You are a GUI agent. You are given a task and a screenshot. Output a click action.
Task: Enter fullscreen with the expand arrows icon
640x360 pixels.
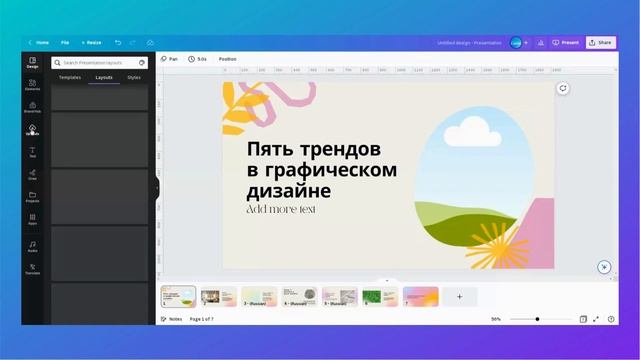point(596,319)
